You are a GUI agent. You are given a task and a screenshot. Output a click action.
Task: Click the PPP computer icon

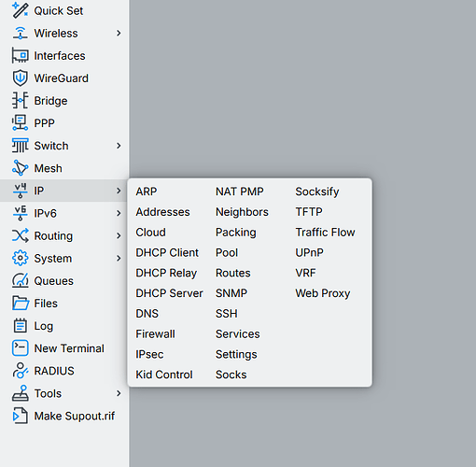(x=20, y=123)
